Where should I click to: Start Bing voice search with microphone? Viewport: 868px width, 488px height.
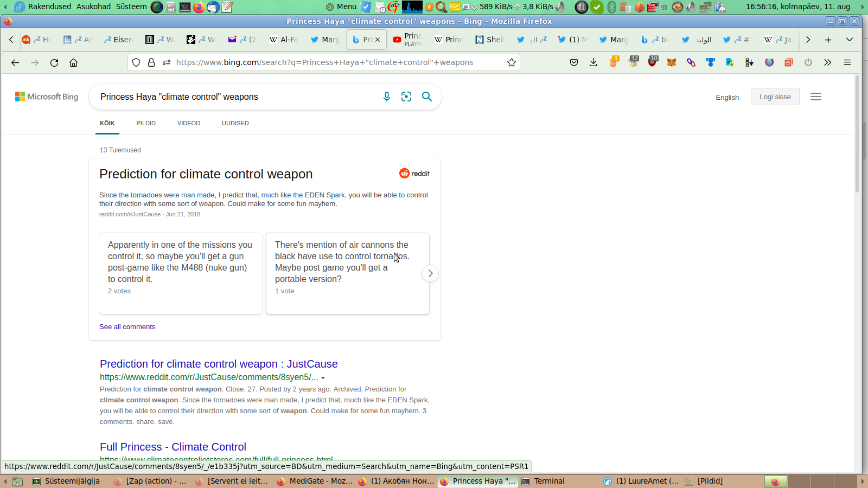click(x=387, y=97)
